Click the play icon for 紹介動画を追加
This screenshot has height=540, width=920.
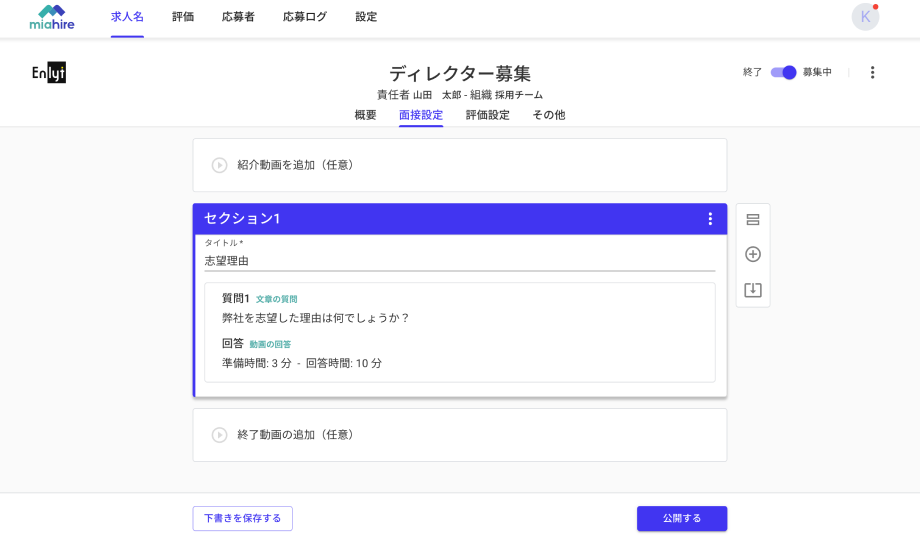point(219,165)
